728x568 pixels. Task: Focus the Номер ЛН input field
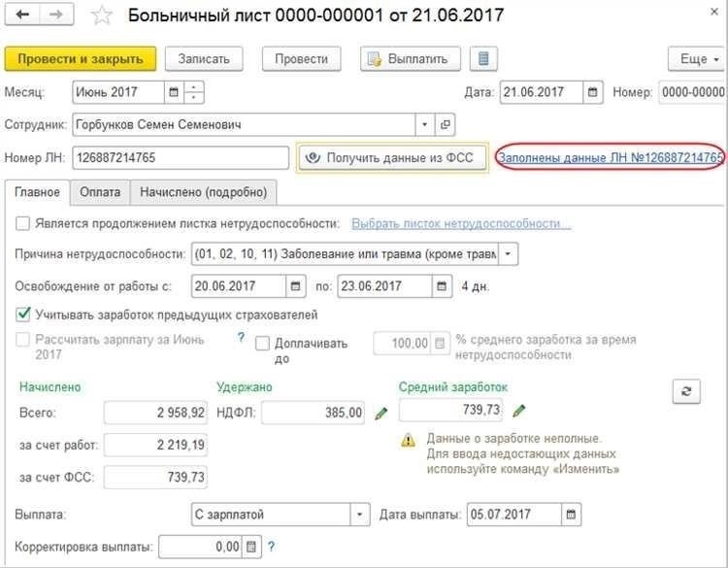[x=181, y=158]
